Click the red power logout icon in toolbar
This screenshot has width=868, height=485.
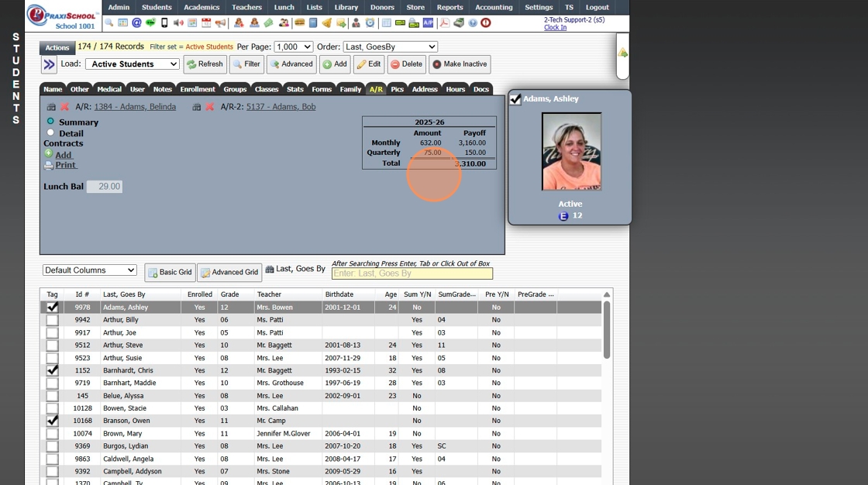485,22
